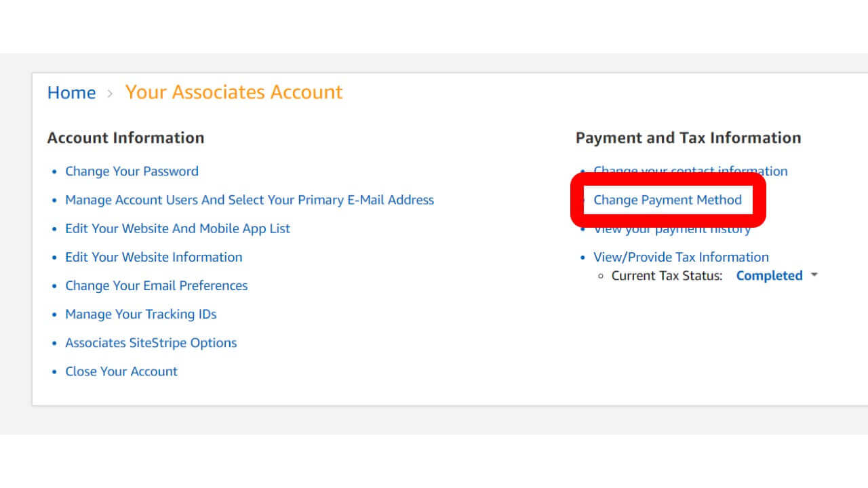The image size is (868, 488).
Task: Click the Account Information heading
Action: tap(125, 138)
